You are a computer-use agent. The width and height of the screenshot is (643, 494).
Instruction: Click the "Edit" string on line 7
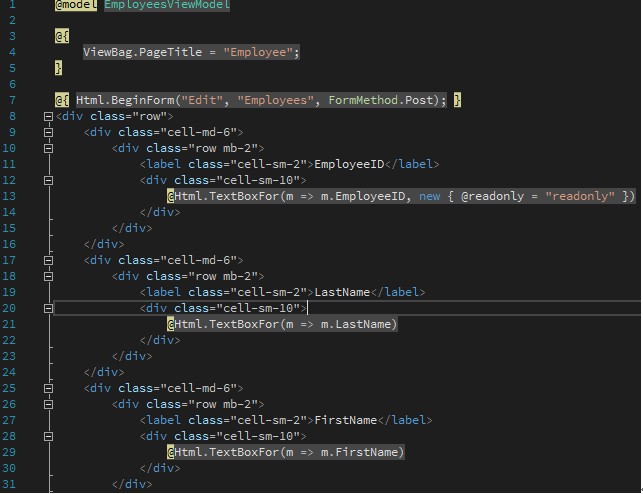pyautogui.click(x=202, y=100)
